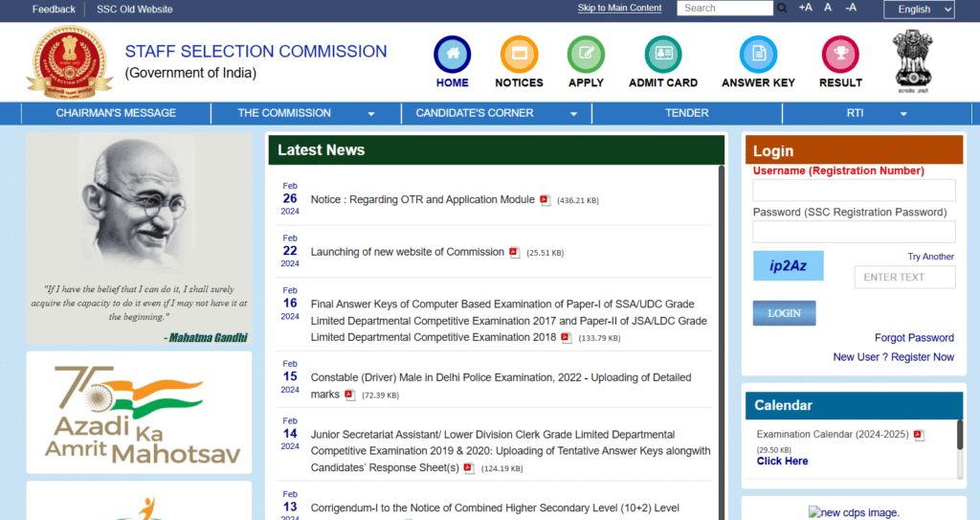Open notice Regarding OTR and Application Module

point(422,199)
